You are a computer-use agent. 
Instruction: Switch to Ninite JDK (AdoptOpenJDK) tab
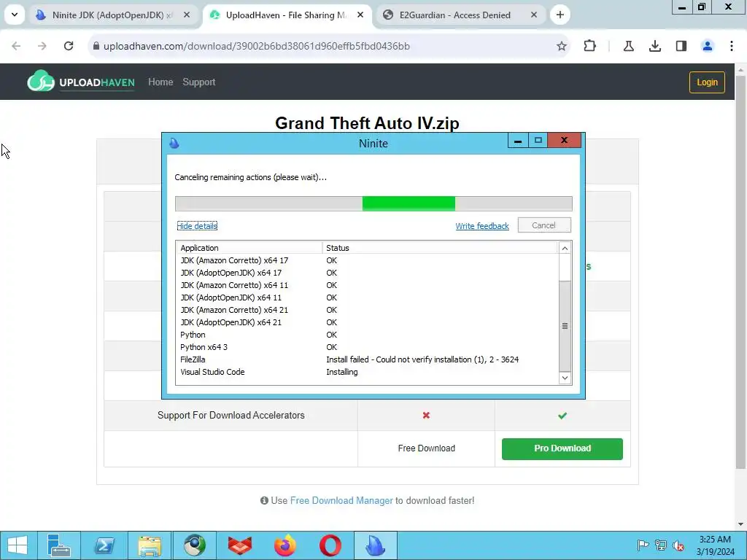tap(111, 15)
